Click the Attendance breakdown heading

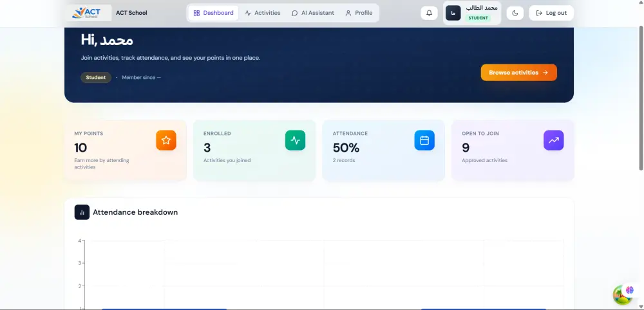pos(135,212)
